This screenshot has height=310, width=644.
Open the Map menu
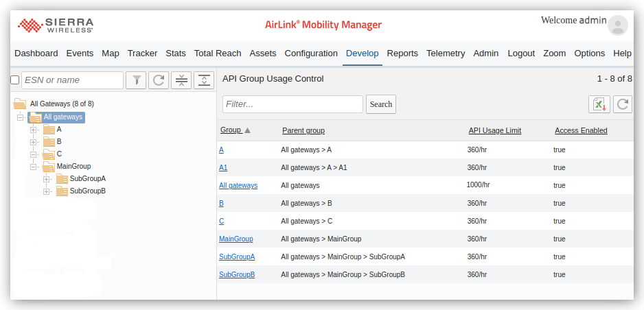(x=111, y=53)
